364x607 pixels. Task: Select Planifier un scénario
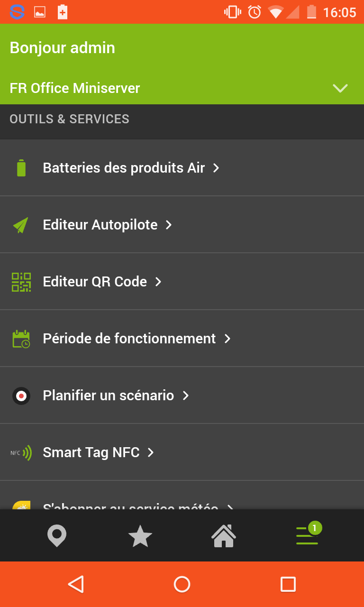coord(108,395)
